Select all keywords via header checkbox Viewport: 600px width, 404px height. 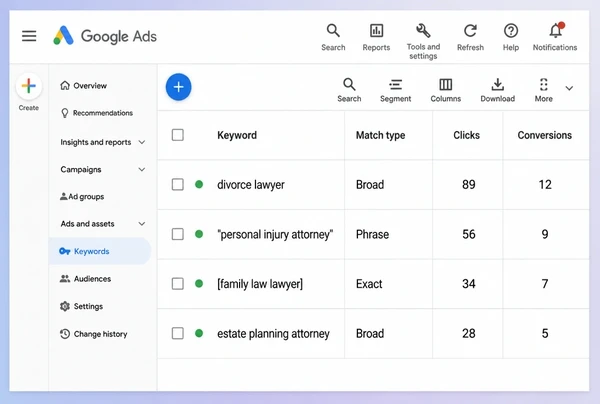click(x=178, y=135)
